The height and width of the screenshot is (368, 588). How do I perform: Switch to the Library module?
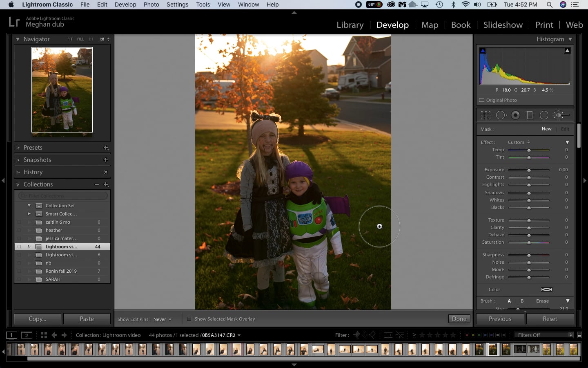tap(350, 25)
